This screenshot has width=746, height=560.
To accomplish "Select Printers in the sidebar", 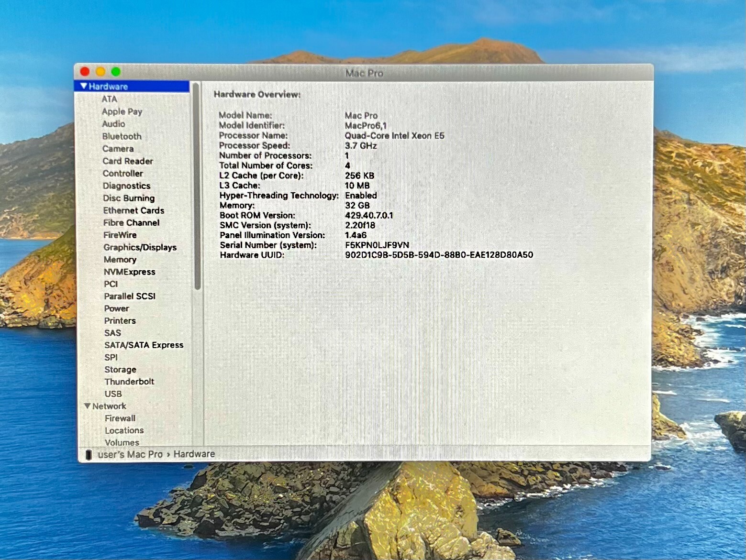I will 120,321.
